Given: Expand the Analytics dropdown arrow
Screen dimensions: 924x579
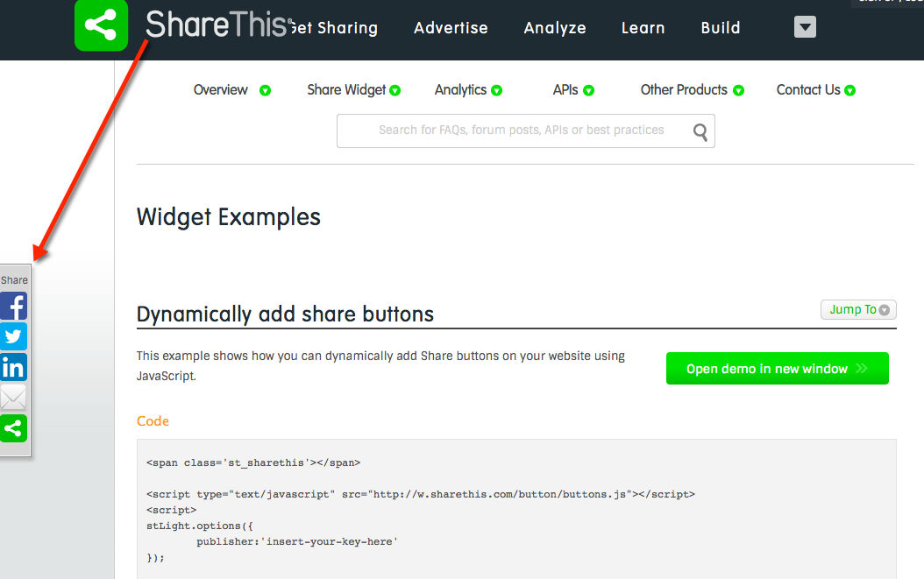Looking at the screenshot, I should click(x=497, y=90).
